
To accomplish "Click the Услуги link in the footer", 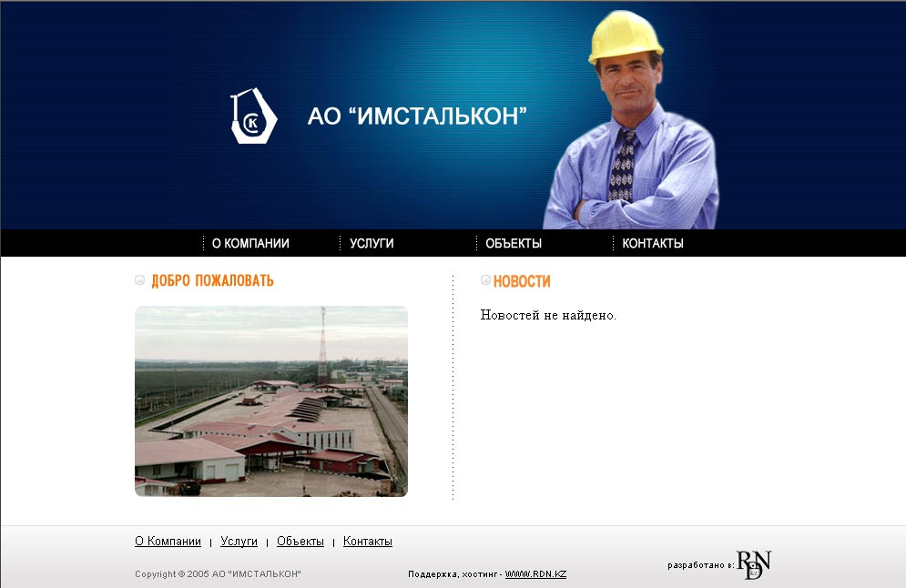I will (239, 541).
